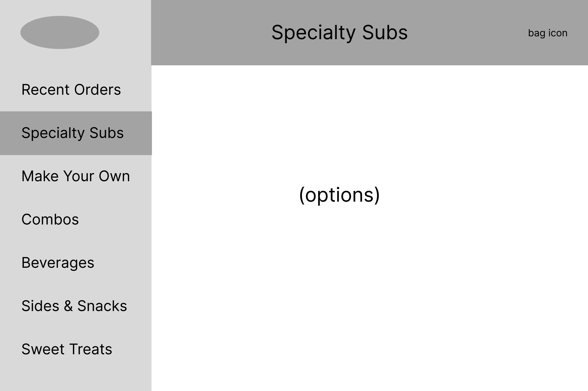Select the Specialty Subs sidebar item
The width and height of the screenshot is (588, 391).
pos(73,133)
